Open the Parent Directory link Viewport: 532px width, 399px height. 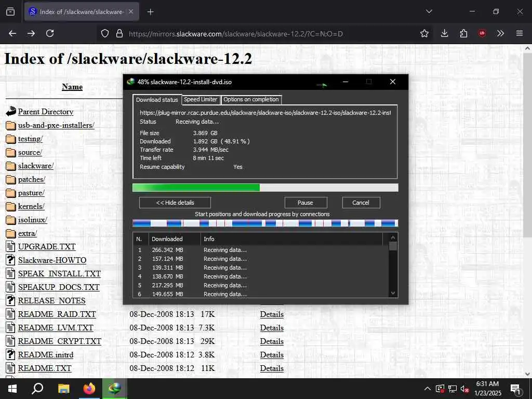click(x=46, y=112)
